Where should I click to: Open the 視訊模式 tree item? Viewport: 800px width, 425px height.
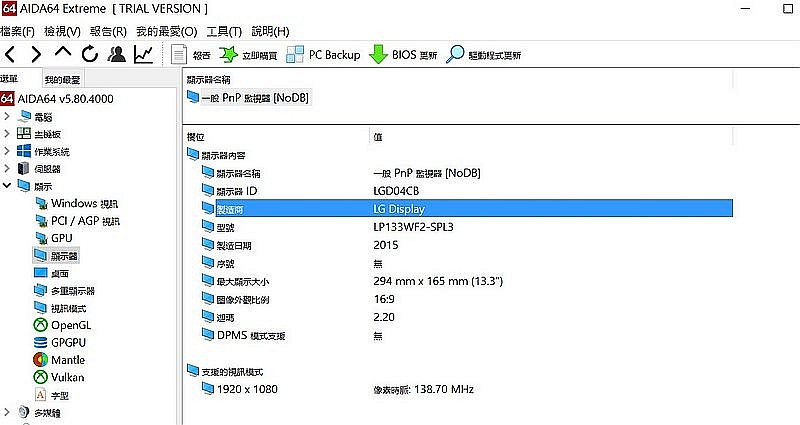coord(60,308)
